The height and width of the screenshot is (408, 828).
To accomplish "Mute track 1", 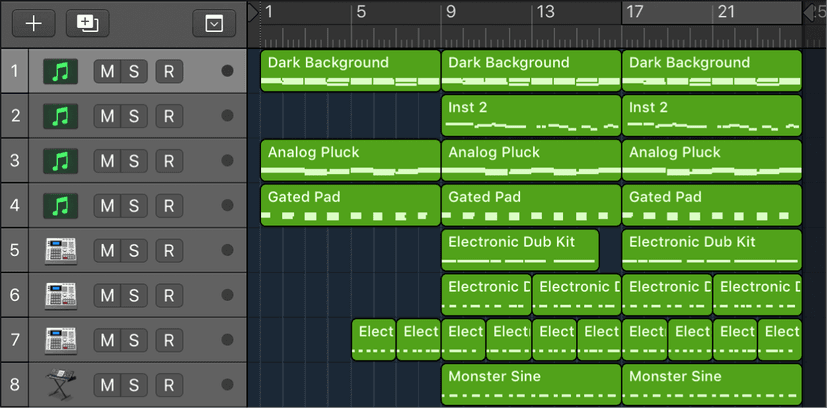I will [x=107, y=71].
